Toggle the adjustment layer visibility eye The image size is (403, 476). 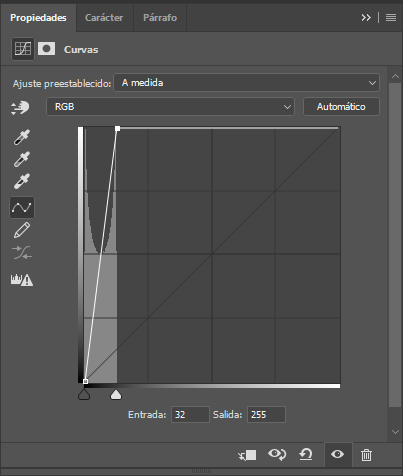click(x=338, y=454)
